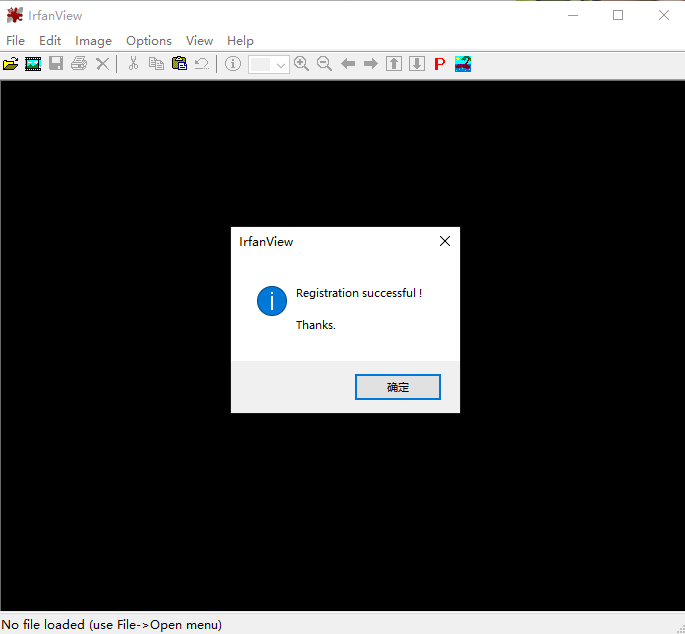Go to next image arrow
The image size is (685, 634).
(x=370, y=64)
